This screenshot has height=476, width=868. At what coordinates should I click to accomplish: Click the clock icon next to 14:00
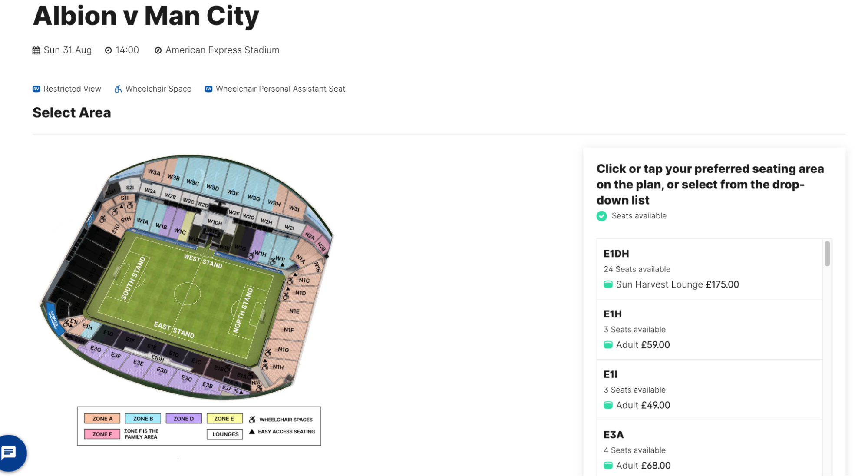[x=108, y=50]
